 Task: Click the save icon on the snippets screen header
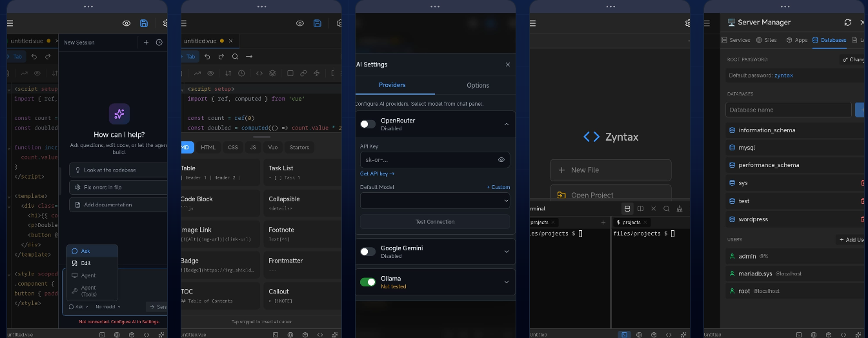318,23
